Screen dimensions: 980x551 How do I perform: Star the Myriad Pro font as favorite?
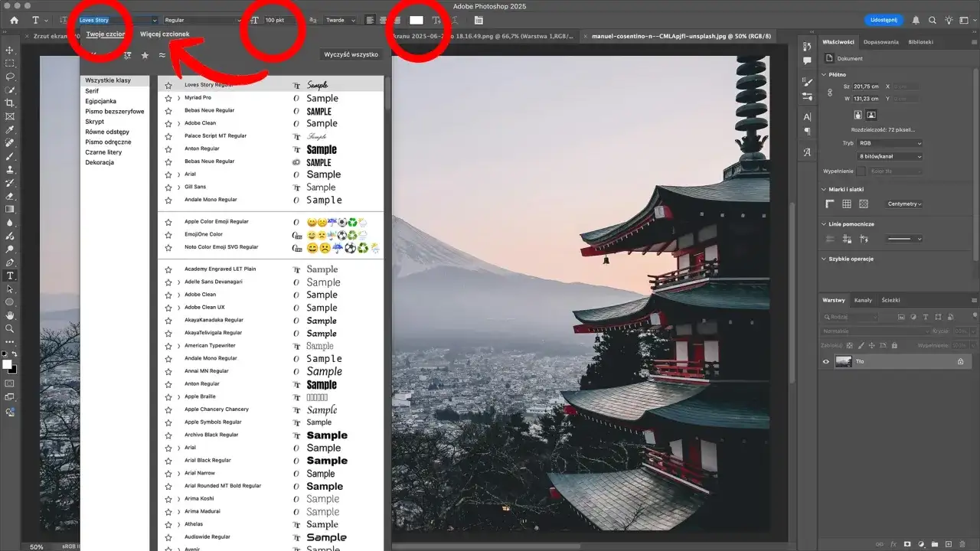click(x=168, y=97)
